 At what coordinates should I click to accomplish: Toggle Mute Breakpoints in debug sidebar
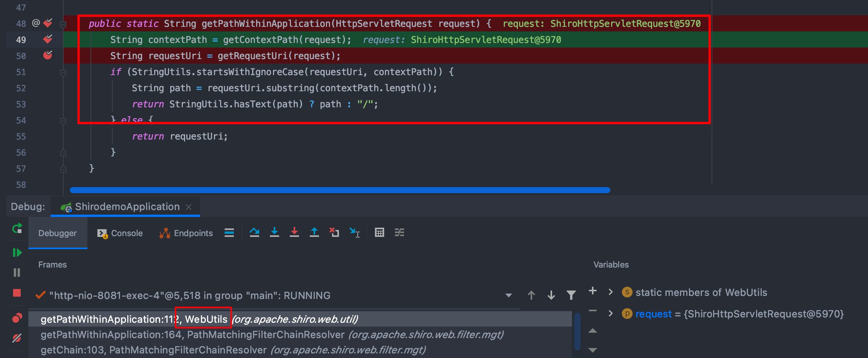17,338
